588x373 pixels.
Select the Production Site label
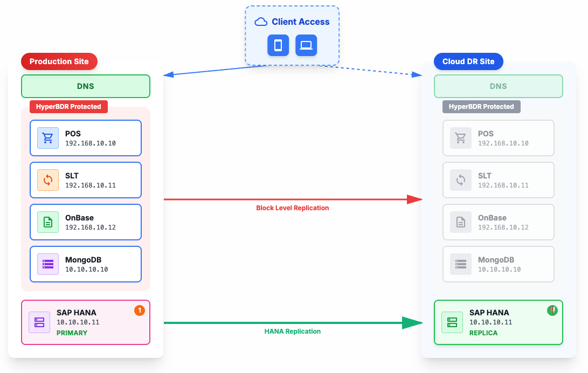tap(59, 61)
